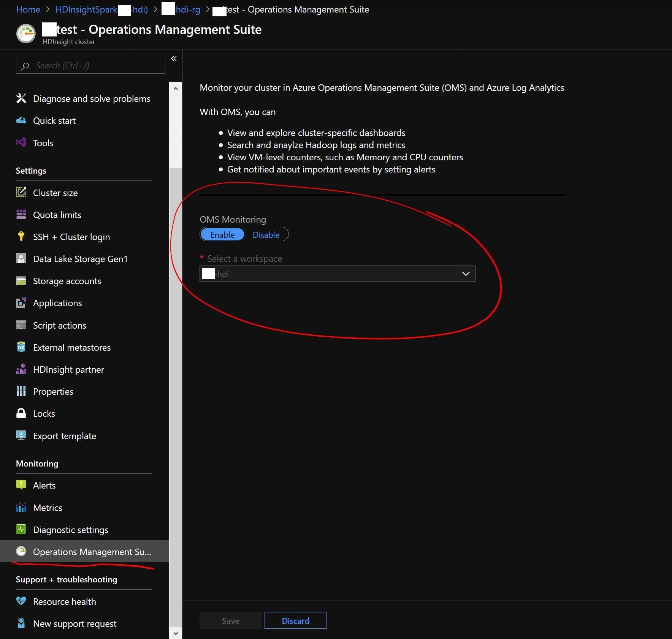Switch to Quick start section
Image resolution: width=672 pixels, height=639 pixels.
point(54,120)
